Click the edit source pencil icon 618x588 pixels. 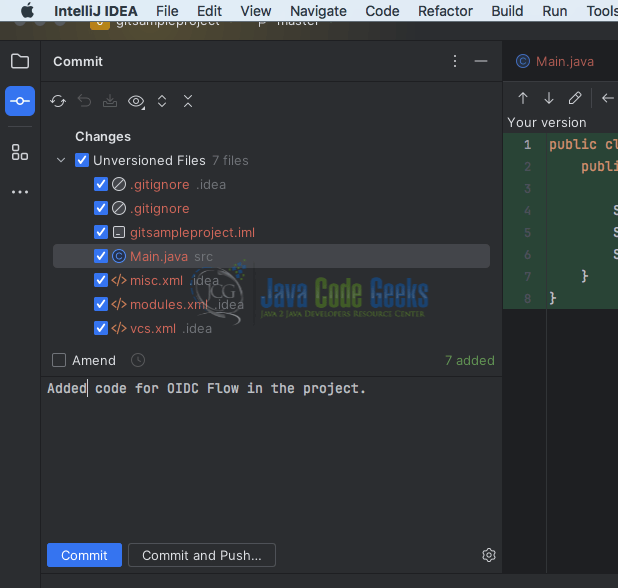pyautogui.click(x=575, y=98)
